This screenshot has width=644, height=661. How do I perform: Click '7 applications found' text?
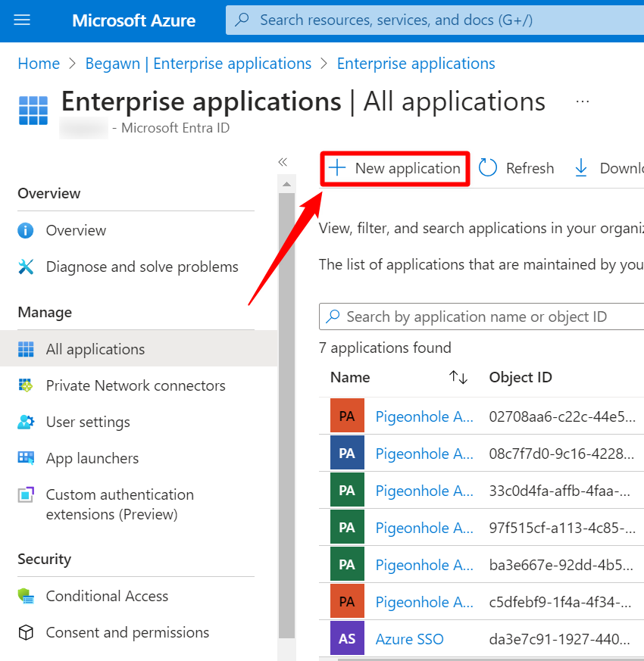point(385,348)
